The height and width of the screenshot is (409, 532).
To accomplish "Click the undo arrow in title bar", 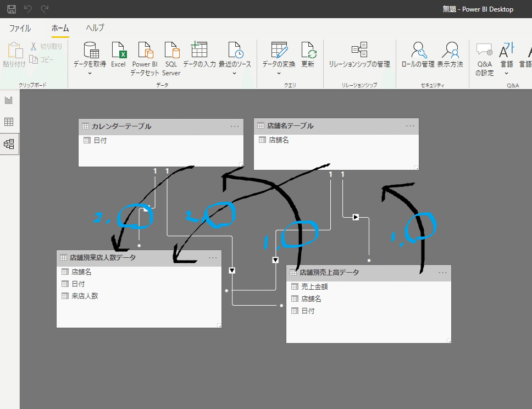I will click(28, 9).
